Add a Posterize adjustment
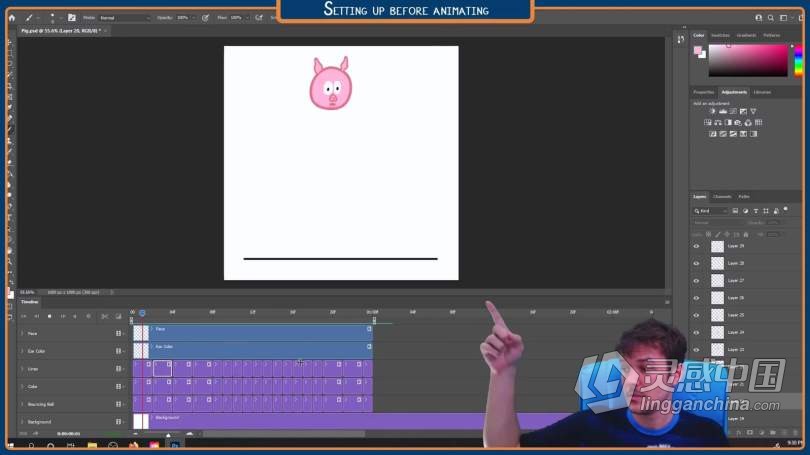Image resolution: width=810 pixels, height=455 pixels. 723,134
